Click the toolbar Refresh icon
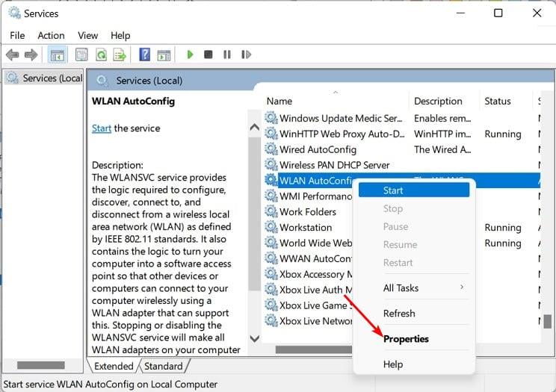556x392 pixels. 100,55
